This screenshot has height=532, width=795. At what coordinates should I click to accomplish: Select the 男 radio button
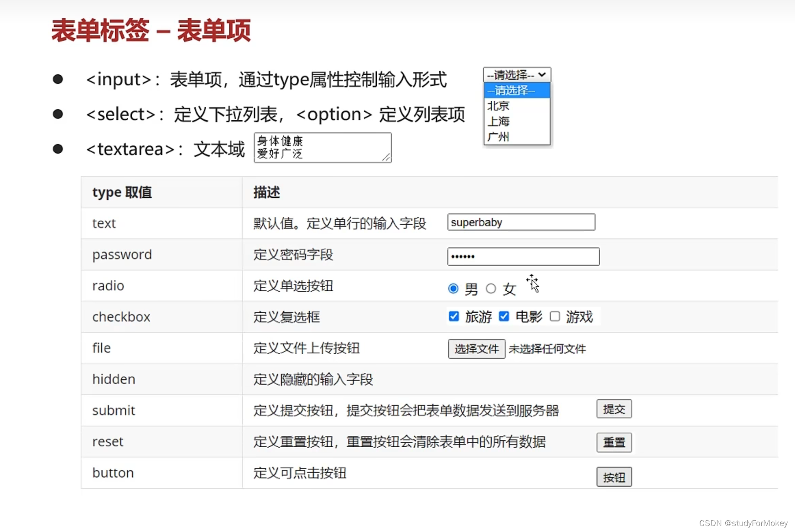point(453,289)
